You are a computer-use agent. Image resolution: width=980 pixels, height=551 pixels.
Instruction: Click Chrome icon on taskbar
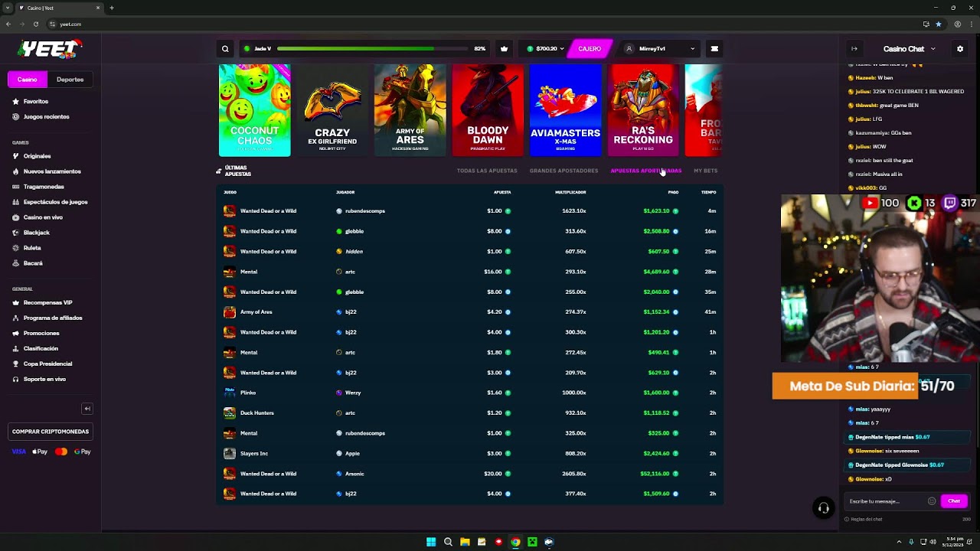coord(515,542)
